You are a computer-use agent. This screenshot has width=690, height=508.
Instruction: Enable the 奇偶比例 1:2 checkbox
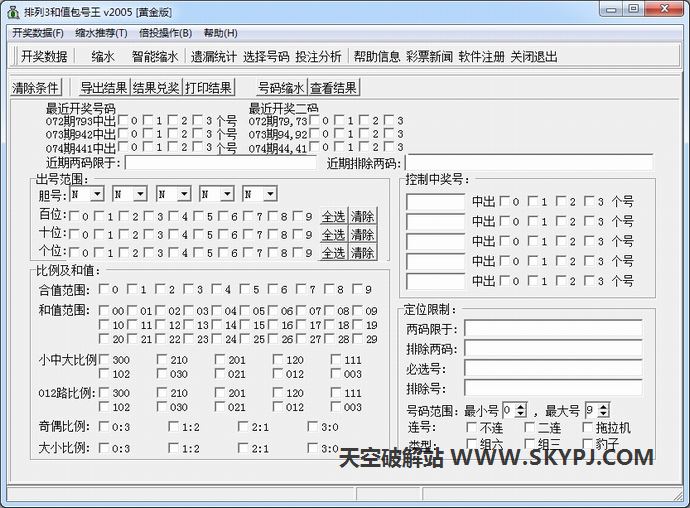coord(174,428)
